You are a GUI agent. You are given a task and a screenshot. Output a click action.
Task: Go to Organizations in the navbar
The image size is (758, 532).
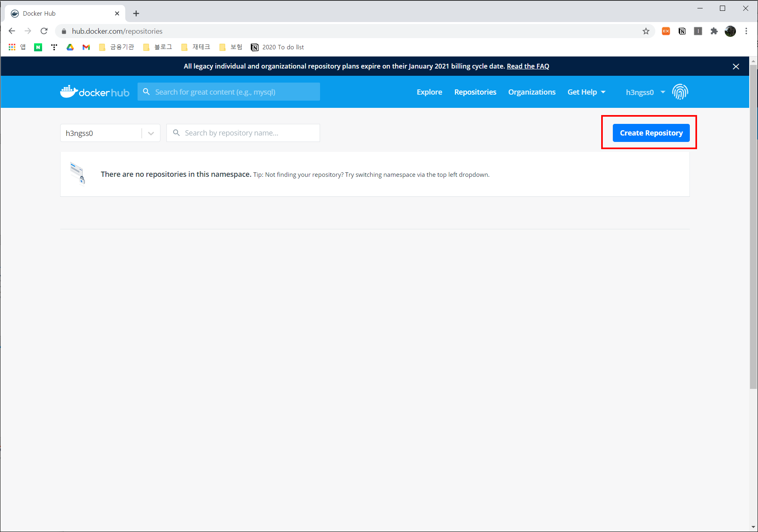tap(532, 92)
